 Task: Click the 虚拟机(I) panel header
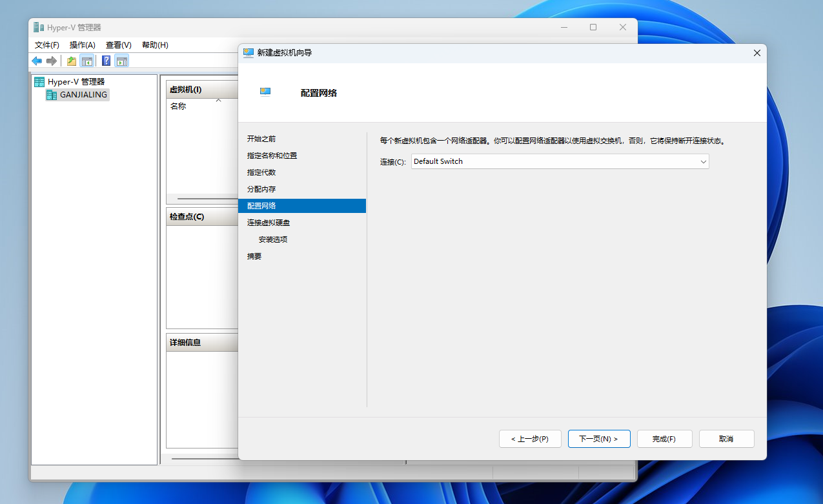[x=203, y=90]
